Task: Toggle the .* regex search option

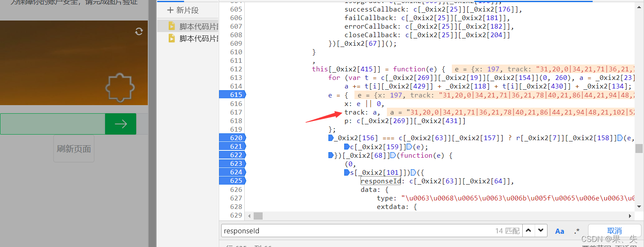Action: tap(577, 231)
